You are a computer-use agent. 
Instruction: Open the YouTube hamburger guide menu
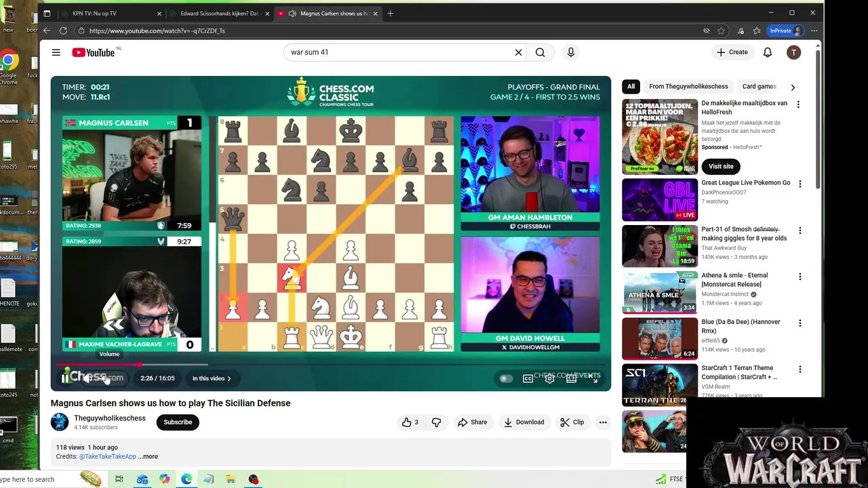56,52
